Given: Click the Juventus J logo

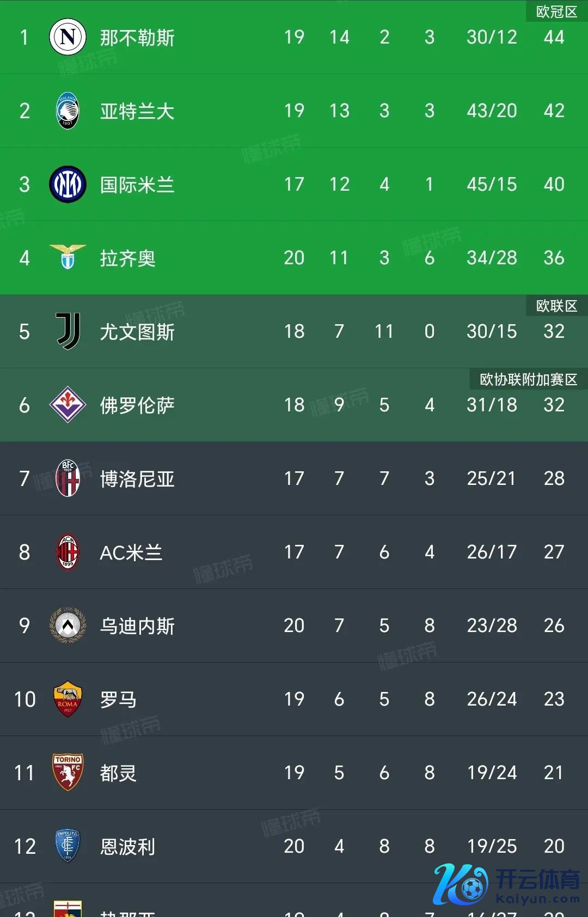Looking at the screenshot, I should pos(68,331).
